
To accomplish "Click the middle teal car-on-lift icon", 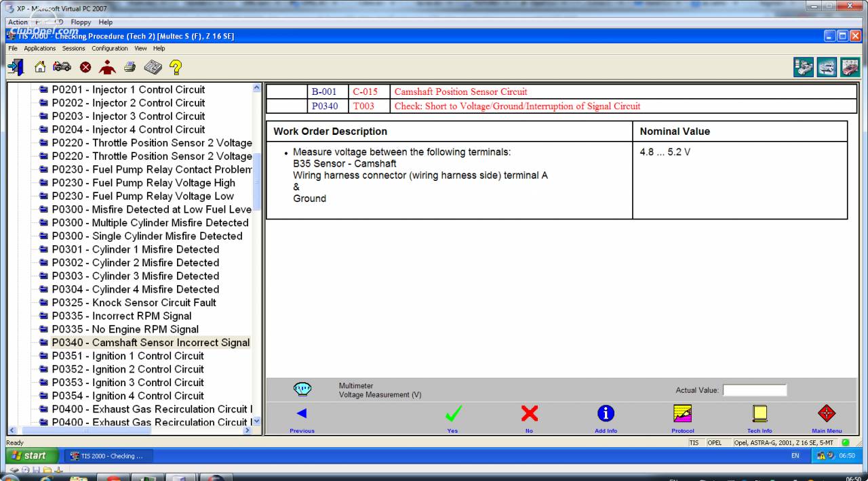I will 827,68.
